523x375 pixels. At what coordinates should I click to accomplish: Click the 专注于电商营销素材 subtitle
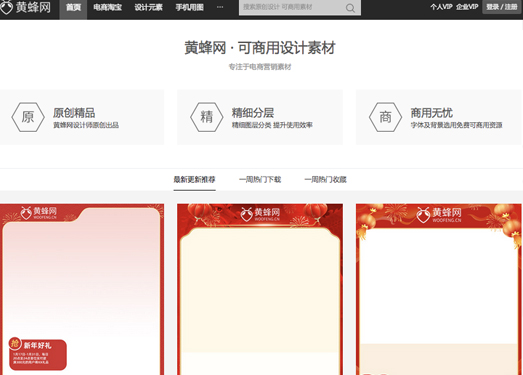pyautogui.click(x=260, y=67)
